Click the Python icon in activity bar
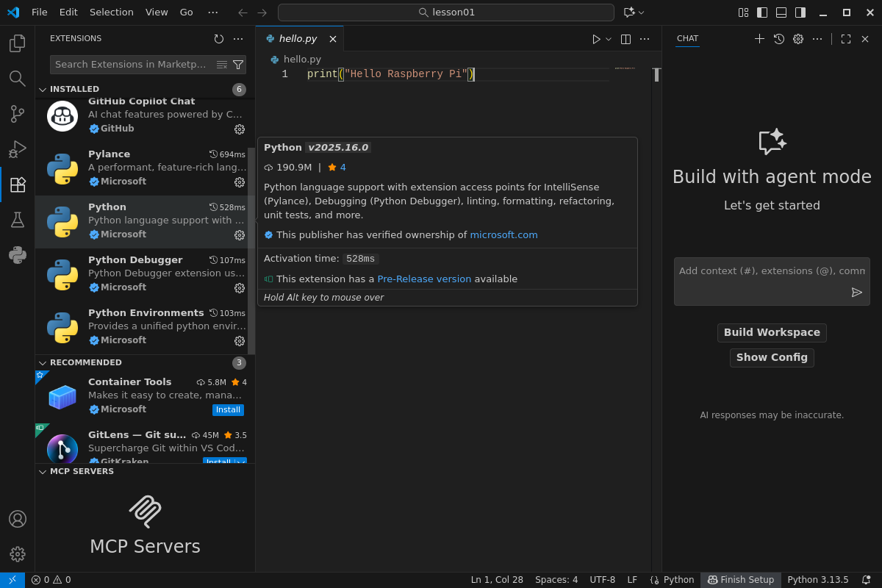 click(18, 255)
